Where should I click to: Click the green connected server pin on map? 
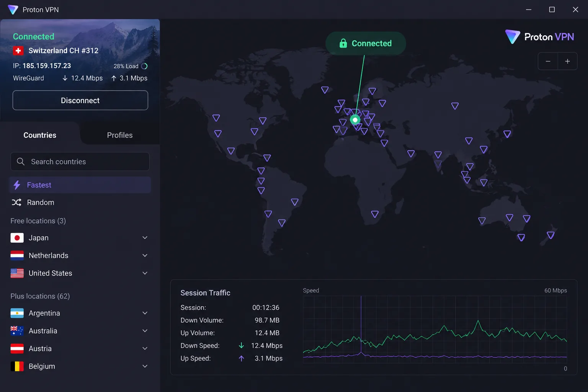[355, 120]
